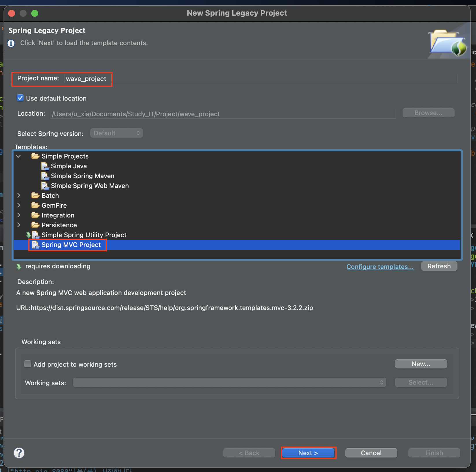Select Simple Spring Utility Project template

click(x=237, y=235)
